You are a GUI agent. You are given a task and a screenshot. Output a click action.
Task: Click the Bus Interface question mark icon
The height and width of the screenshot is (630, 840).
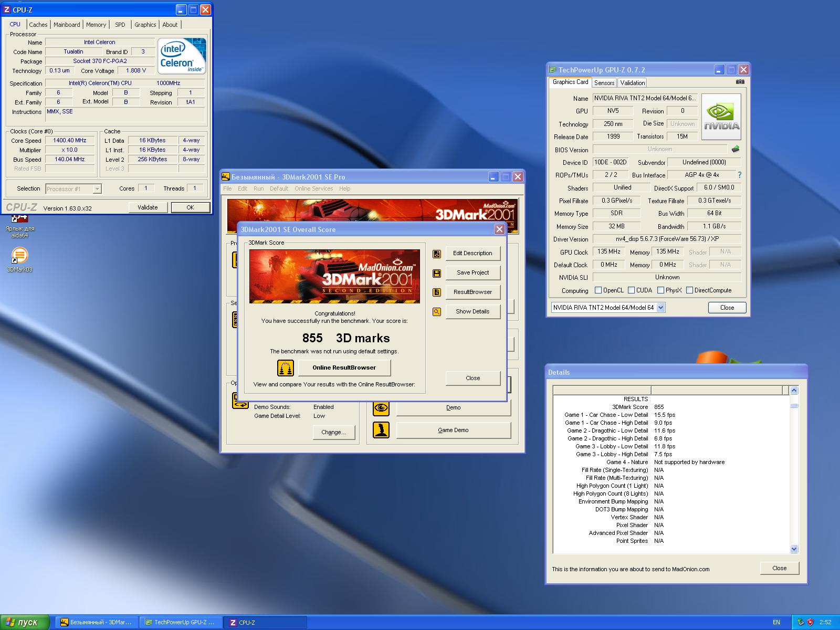point(739,175)
